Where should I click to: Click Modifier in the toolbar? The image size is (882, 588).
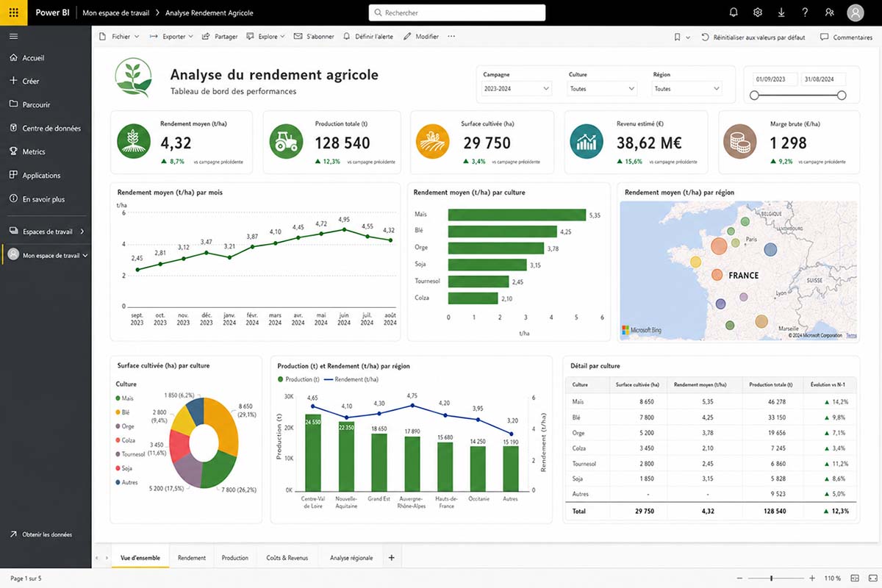click(421, 36)
